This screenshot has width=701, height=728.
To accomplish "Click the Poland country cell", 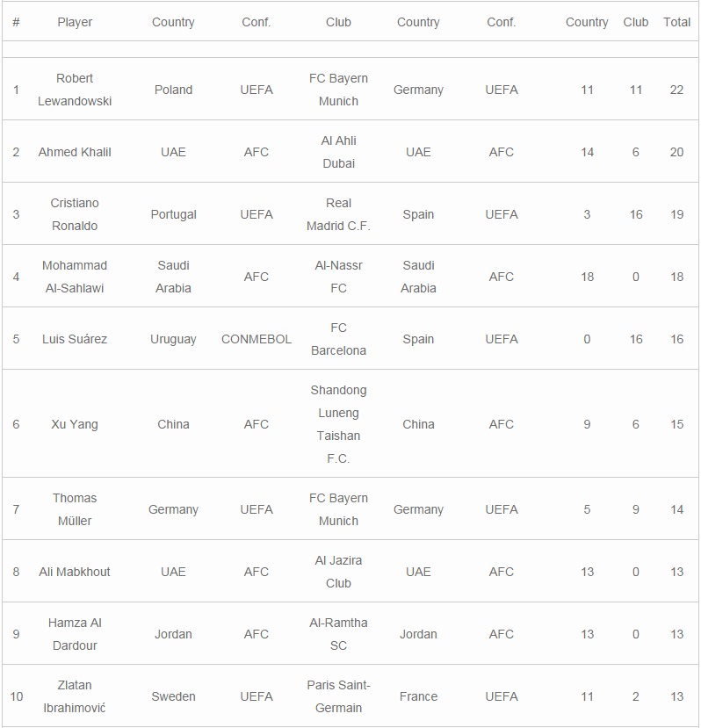I will pyautogui.click(x=173, y=90).
